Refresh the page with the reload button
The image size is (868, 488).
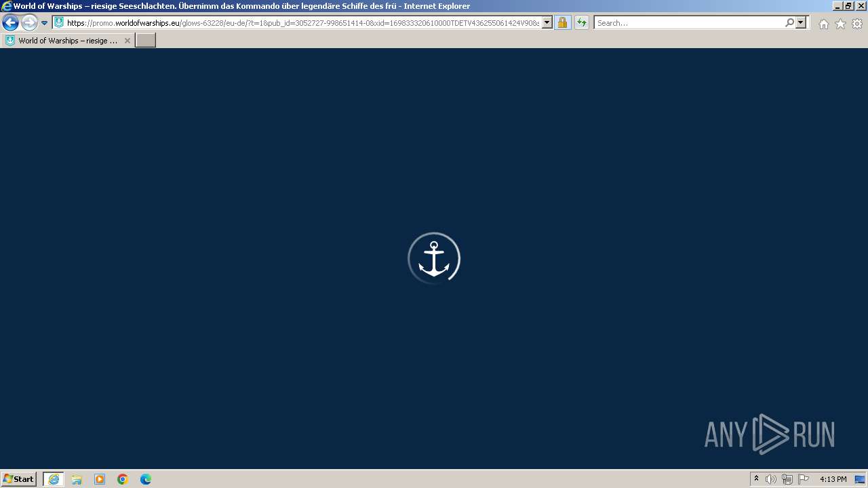(x=582, y=22)
